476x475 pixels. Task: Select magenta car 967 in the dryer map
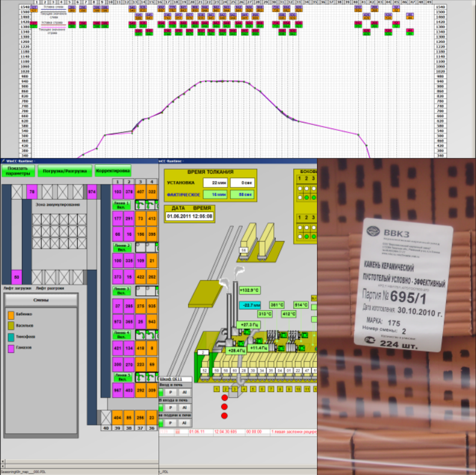tap(117, 390)
